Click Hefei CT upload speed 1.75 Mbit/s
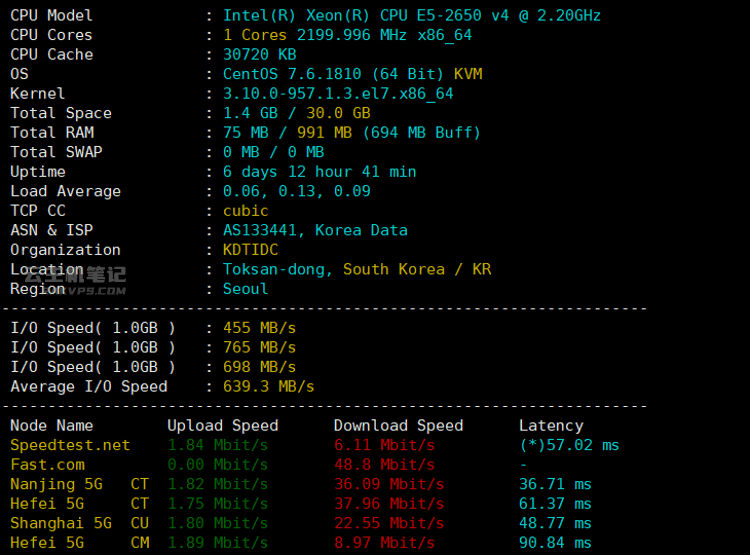750x555 pixels. pos(218,504)
